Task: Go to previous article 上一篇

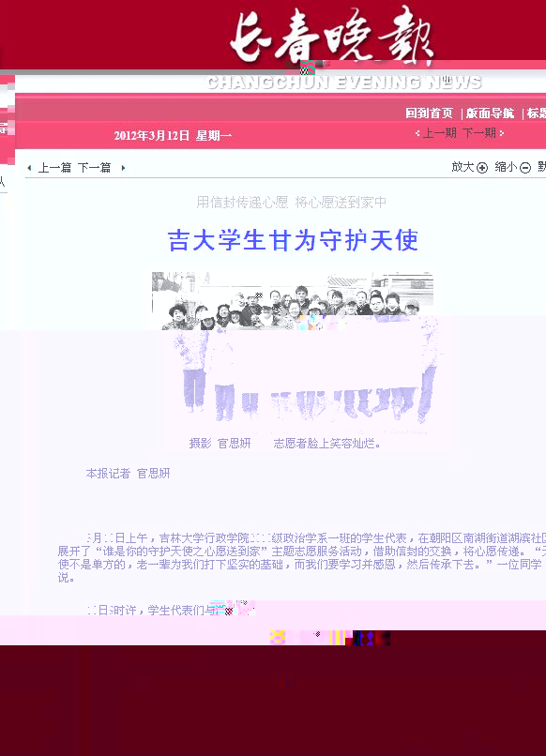Action: click(55, 168)
